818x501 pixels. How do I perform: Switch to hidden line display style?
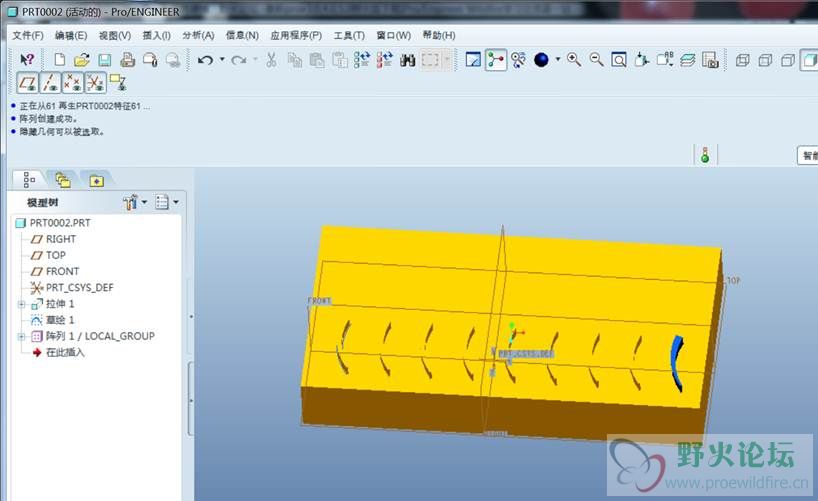765,61
